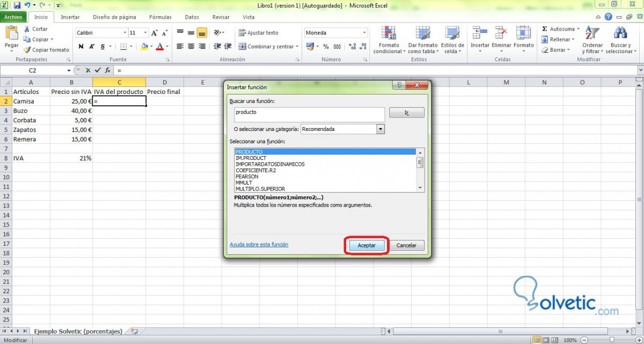Switch to the Vista tab
The image size is (644, 344).
[248, 17]
